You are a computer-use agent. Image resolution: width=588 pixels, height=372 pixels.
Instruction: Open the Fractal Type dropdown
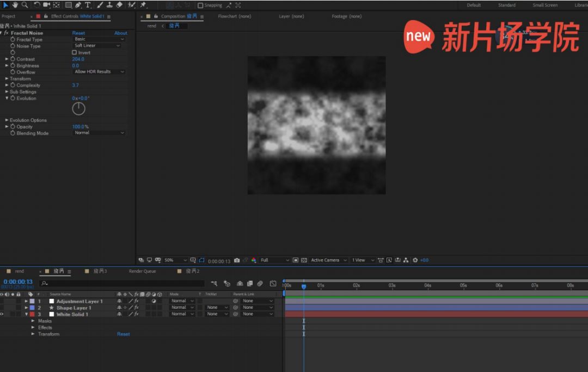pos(99,39)
